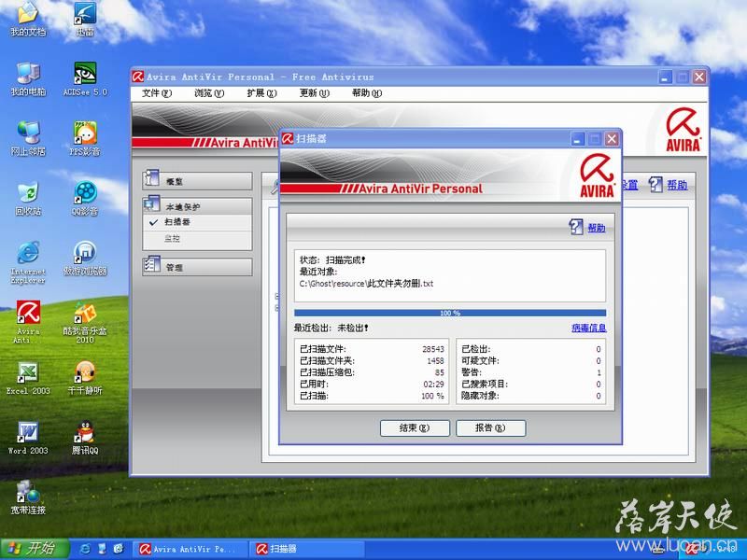Click the help icon in the 扫描器 dialog
Screen dimensions: 747x560
click(575, 227)
